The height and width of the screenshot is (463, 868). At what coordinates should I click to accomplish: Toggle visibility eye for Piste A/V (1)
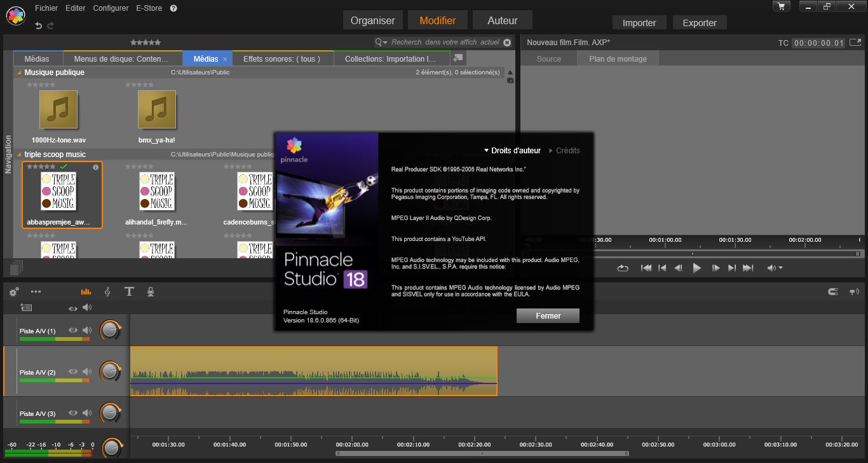coord(73,331)
